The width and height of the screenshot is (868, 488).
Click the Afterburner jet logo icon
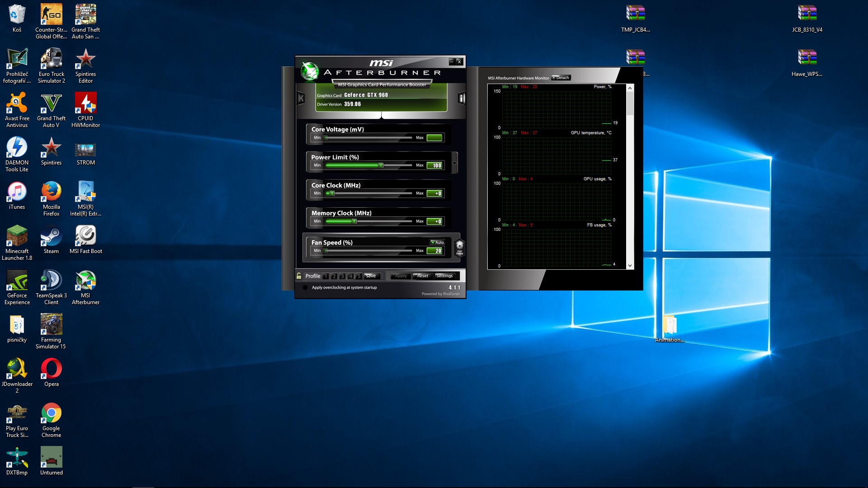click(x=310, y=71)
